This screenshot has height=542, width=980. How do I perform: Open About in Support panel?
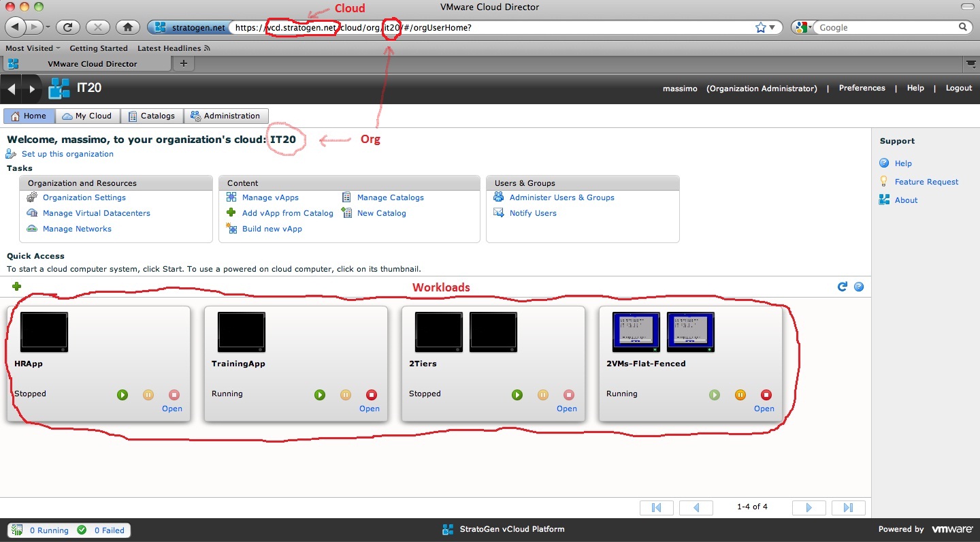pyautogui.click(x=906, y=200)
